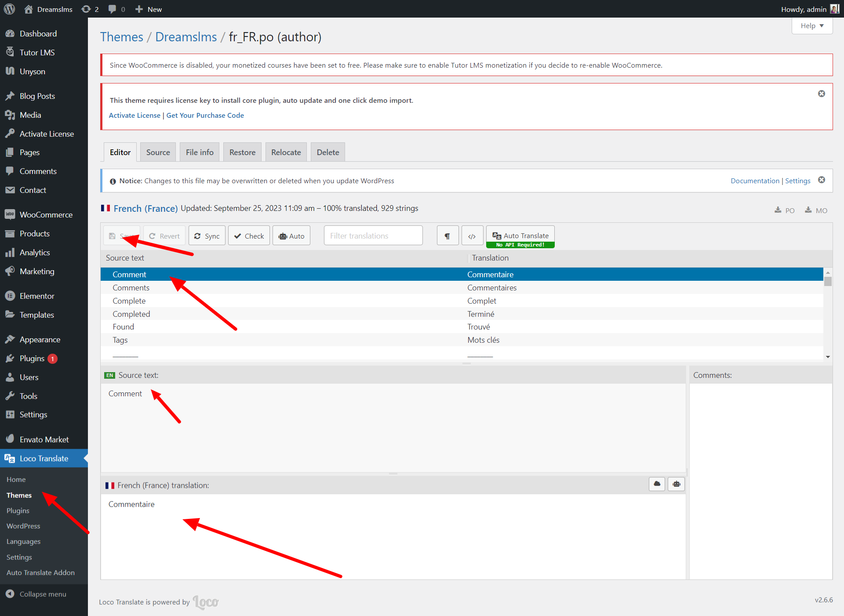Click the translation list scrollbar down arrow
The image size is (844, 616).
pyautogui.click(x=828, y=357)
